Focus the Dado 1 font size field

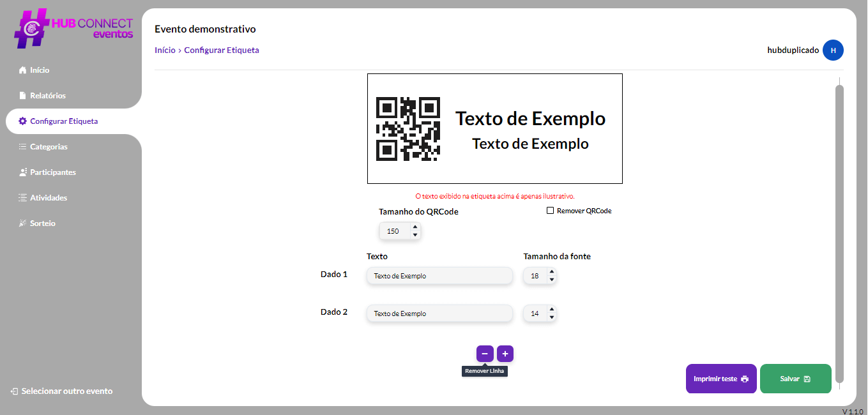coord(540,276)
